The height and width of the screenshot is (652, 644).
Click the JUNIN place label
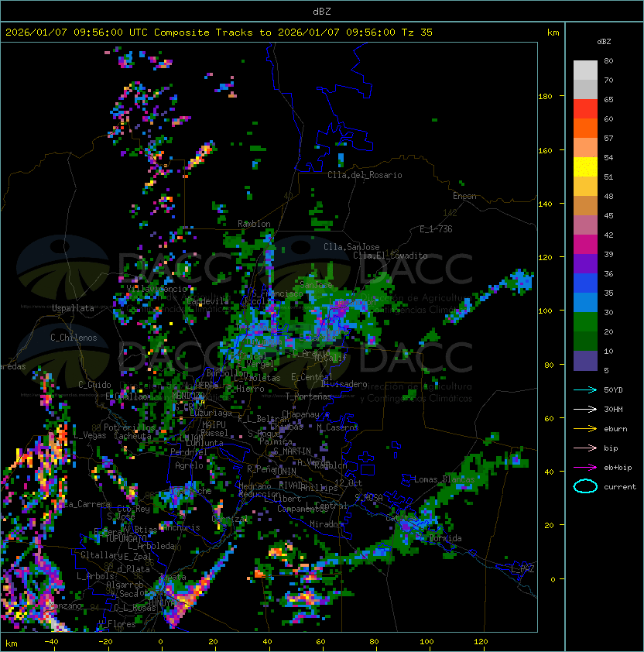pyautogui.click(x=284, y=471)
